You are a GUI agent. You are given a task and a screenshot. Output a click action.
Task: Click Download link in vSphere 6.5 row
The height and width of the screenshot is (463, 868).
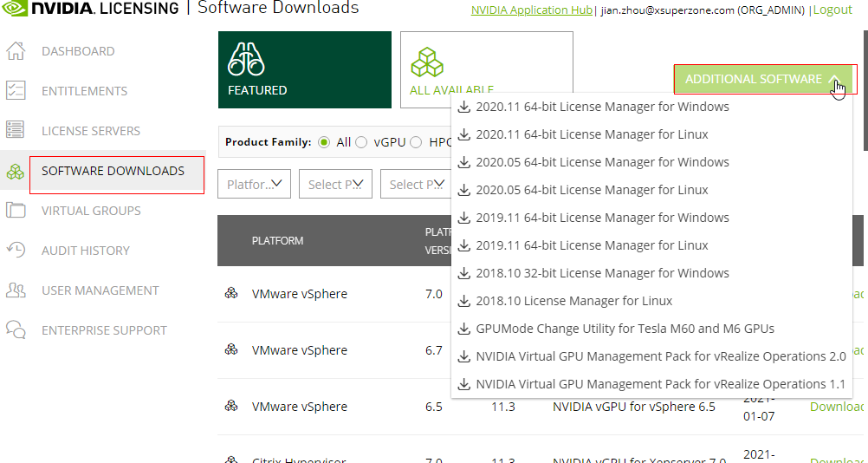[x=838, y=407]
